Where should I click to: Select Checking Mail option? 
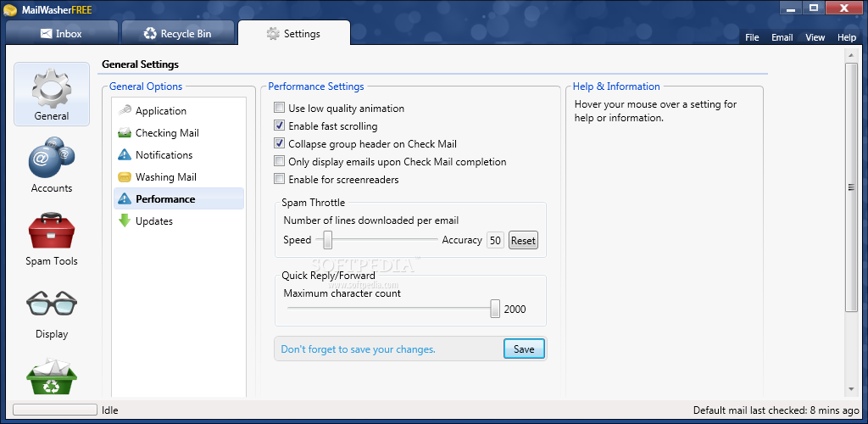click(179, 133)
